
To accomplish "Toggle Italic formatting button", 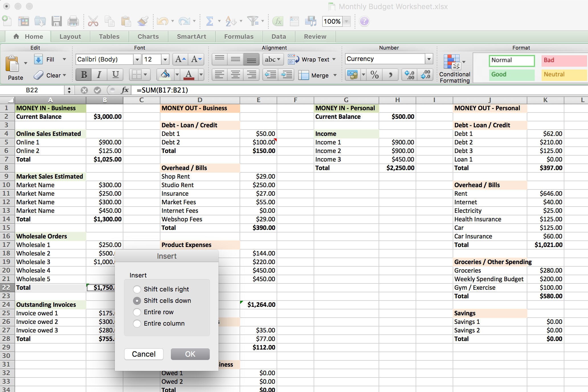I will [x=99, y=75].
